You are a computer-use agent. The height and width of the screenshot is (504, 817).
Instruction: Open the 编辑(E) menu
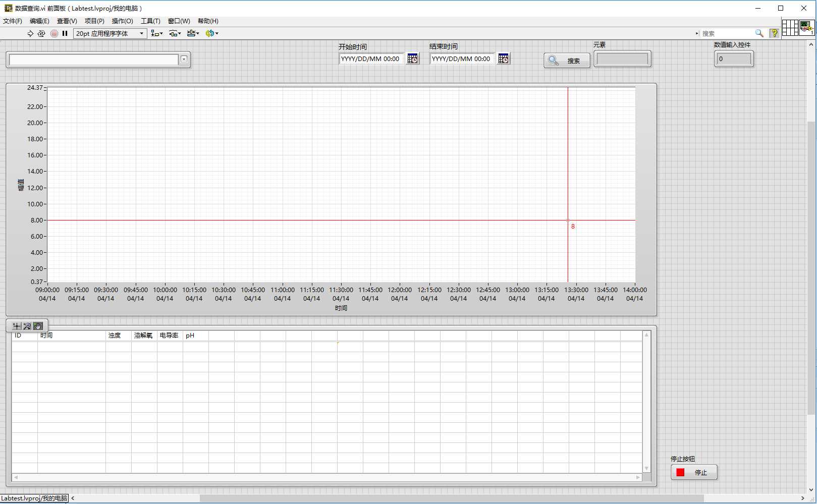39,21
